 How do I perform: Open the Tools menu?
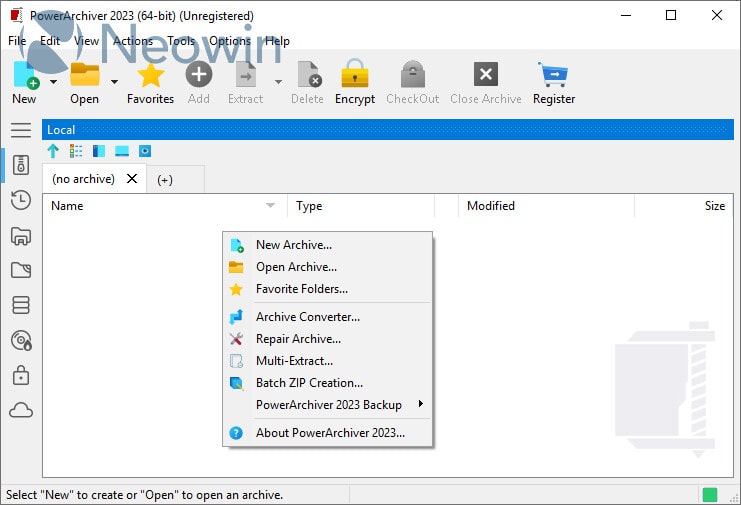(181, 41)
